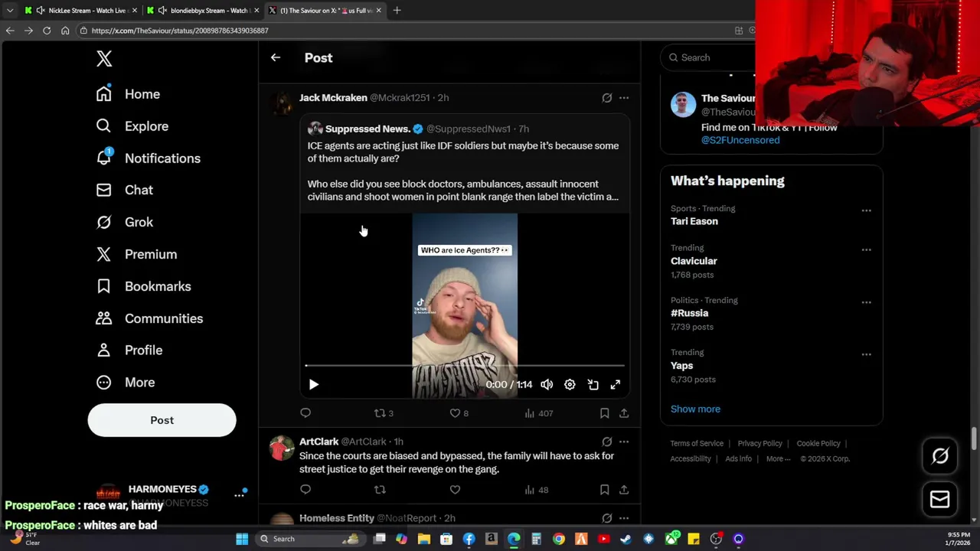This screenshot has width=980, height=551.
Task: Open HARMONEYES account menu dots
Action: 239,495
